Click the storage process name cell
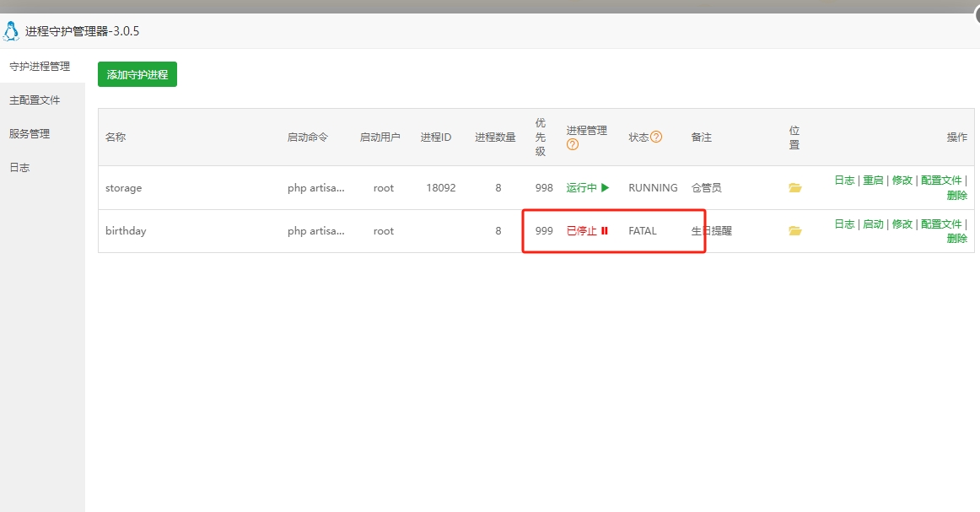980x512 pixels. (124, 187)
